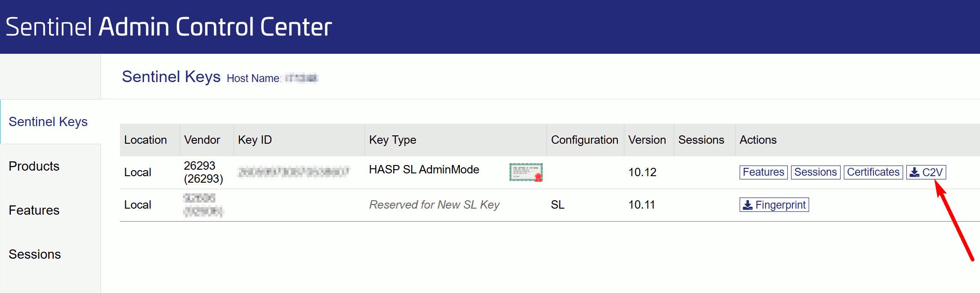Screen dimensions: 980x293
Task: Open the Sentinel Keys sidebar tab
Action: 48,121
